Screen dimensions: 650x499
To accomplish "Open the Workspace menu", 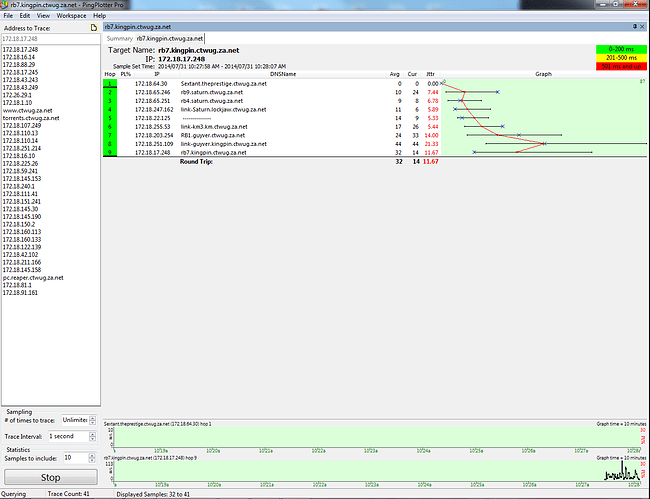I will [x=70, y=16].
